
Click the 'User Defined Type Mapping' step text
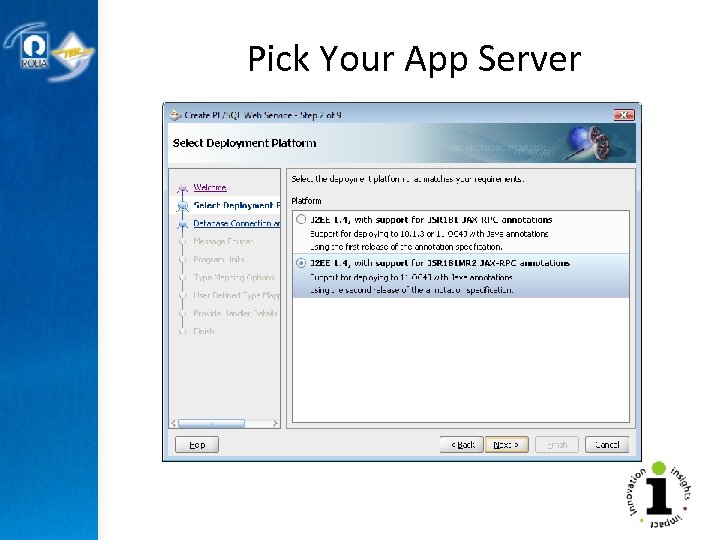pyautogui.click(x=236, y=295)
